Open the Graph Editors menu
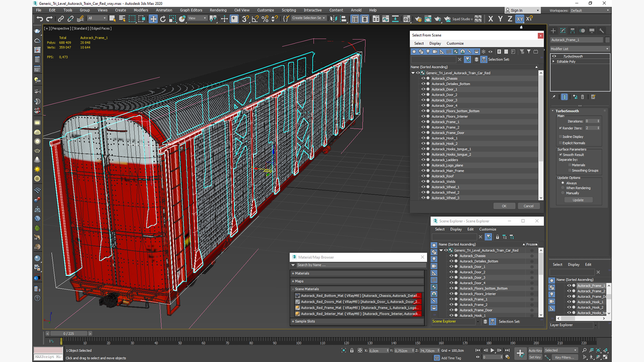644x362 pixels. coord(191,10)
